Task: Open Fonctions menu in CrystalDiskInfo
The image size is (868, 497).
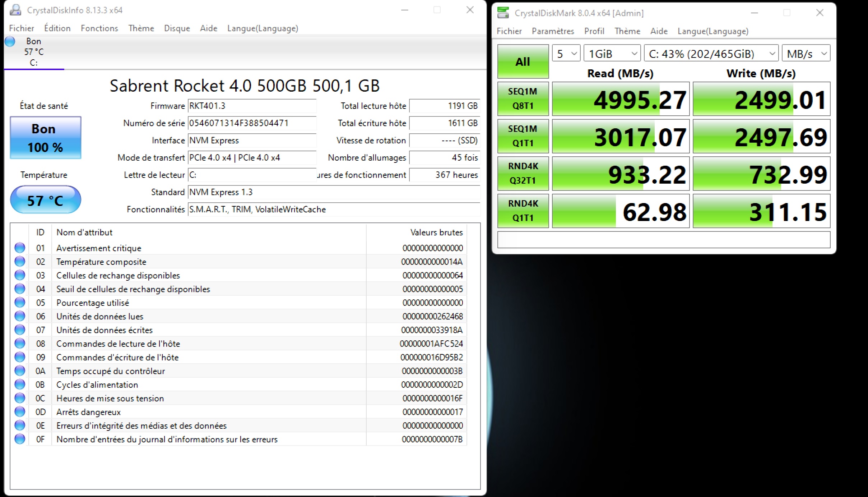Action: tap(99, 28)
